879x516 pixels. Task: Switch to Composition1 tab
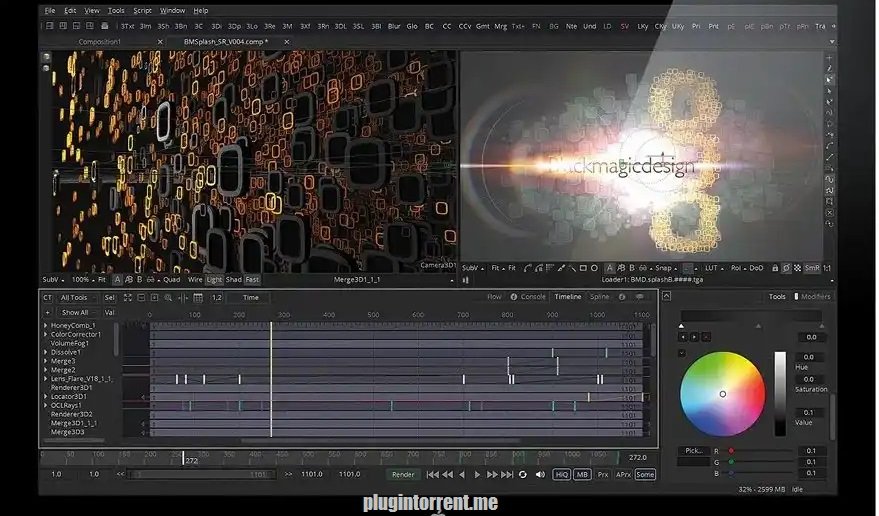(100, 42)
